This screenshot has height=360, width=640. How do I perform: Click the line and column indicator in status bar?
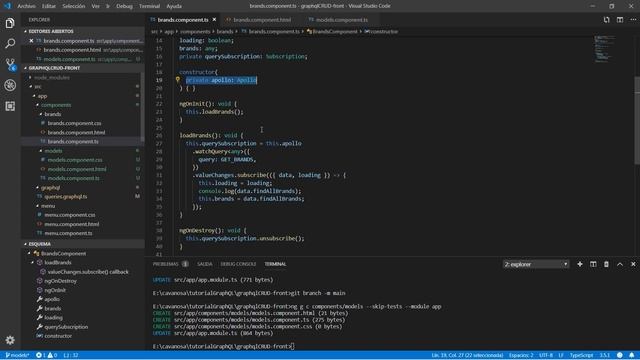pos(467,355)
